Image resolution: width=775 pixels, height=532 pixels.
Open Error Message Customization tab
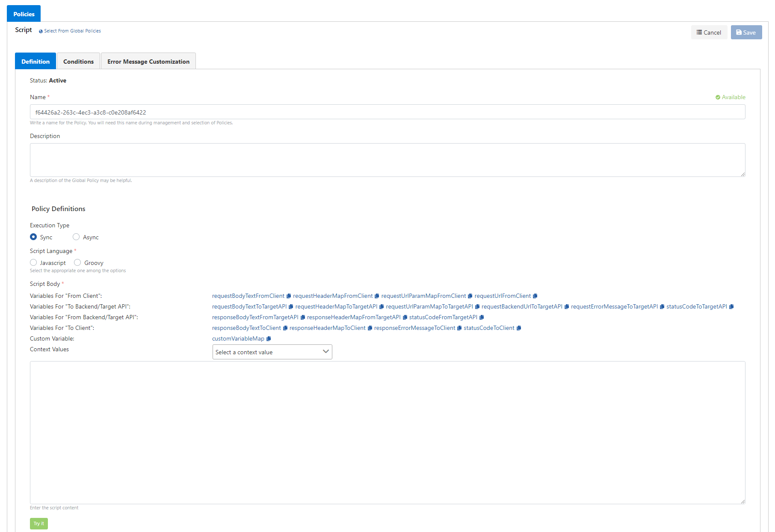(x=148, y=62)
